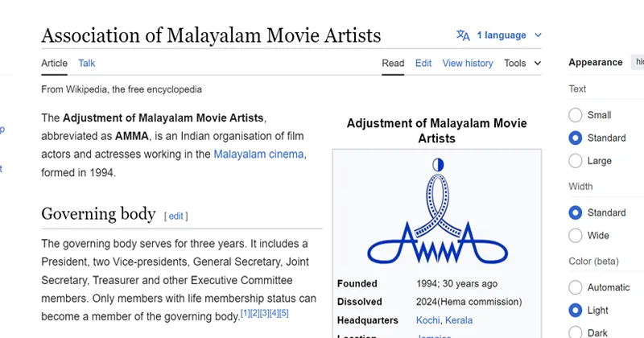Screen dimensions: 644x338
Task: Open the Kerala link in infobox
Action: point(459,320)
